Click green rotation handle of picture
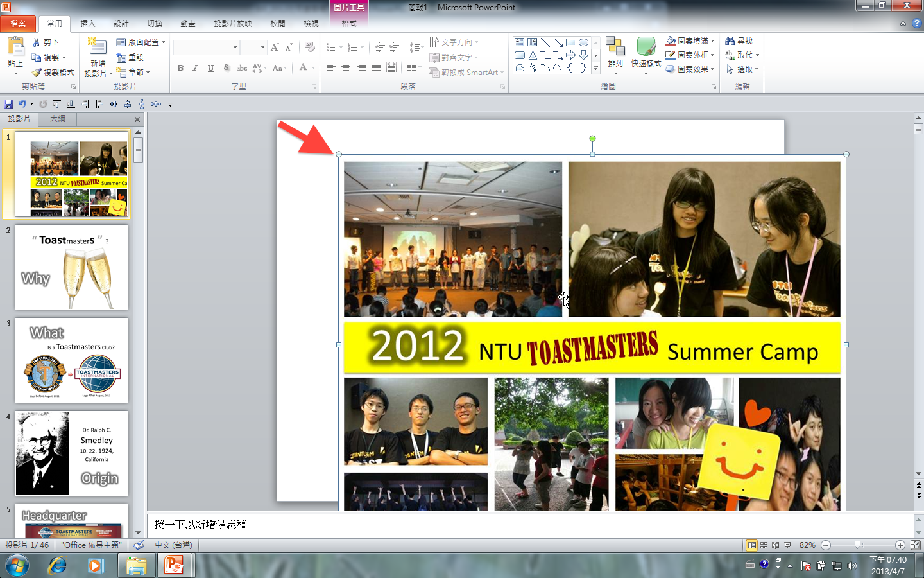This screenshot has height=578, width=924. pyautogui.click(x=592, y=139)
